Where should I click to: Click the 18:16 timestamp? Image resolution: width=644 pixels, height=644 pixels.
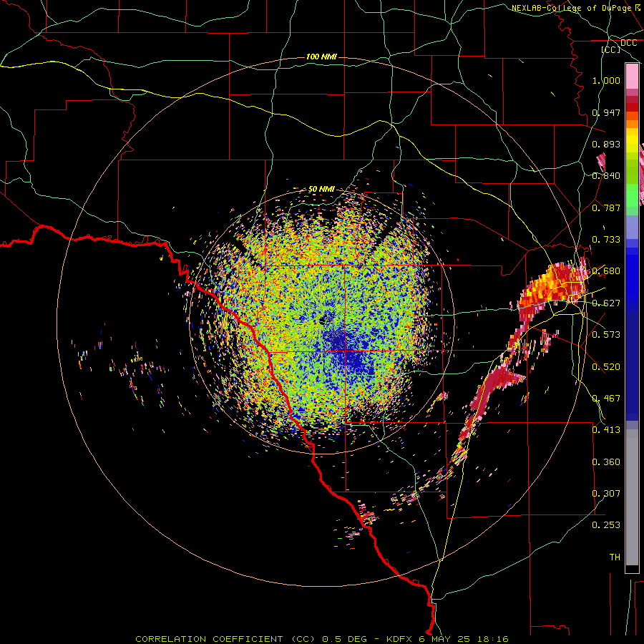click(x=494, y=639)
